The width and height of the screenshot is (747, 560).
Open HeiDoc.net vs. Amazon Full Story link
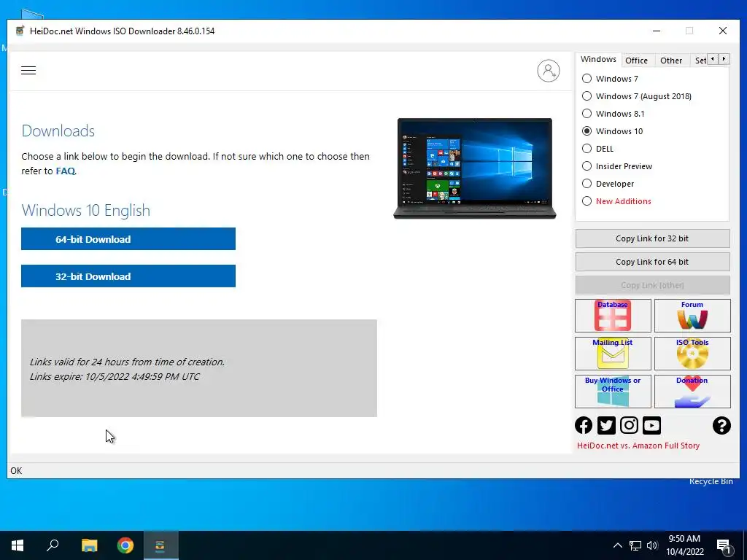pos(638,446)
